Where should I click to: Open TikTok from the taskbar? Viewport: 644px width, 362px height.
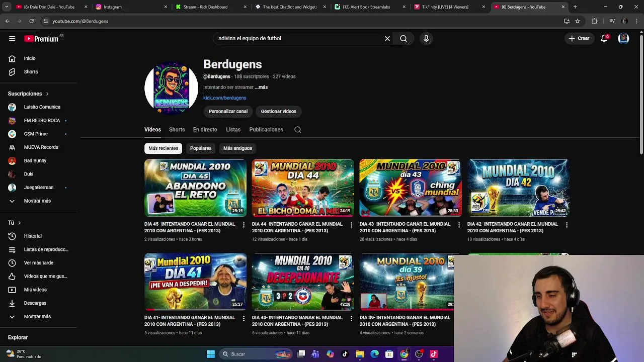(x=345, y=354)
